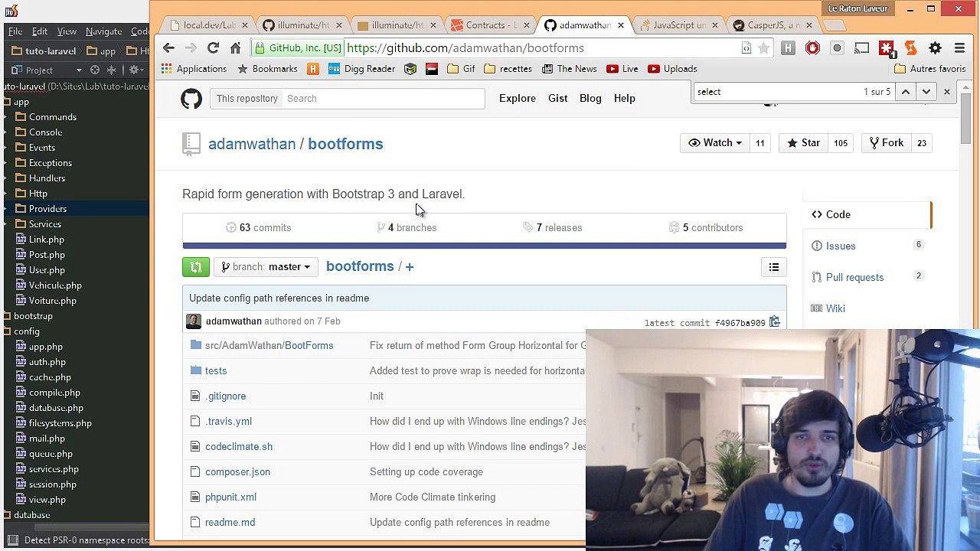Toggle the file list view icon near branch row
Viewport: 980px width, 551px height.
(x=774, y=267)
